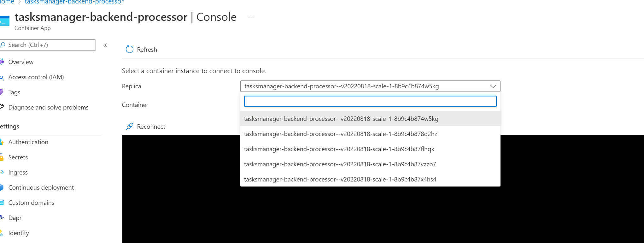Choose replica ending in 7flhqk
This screenshot has width=644, height=243.
pyautogui.click(x=339, y=149)
